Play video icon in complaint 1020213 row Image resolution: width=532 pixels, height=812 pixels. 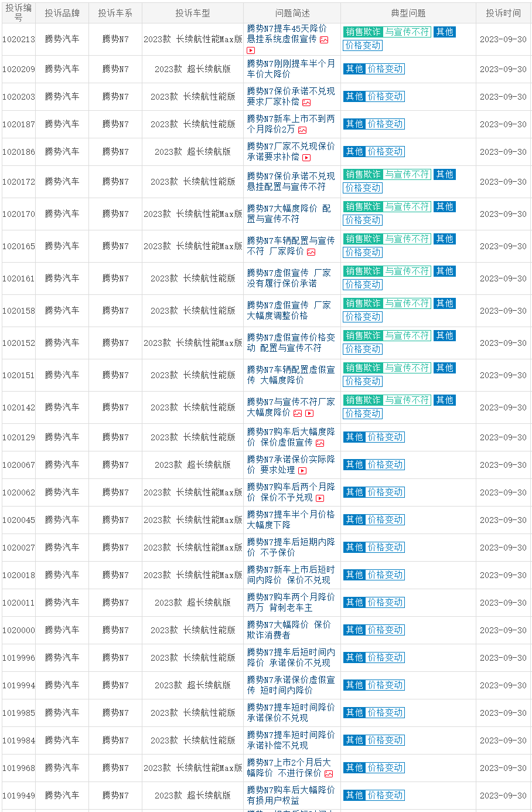coord(251,50)
